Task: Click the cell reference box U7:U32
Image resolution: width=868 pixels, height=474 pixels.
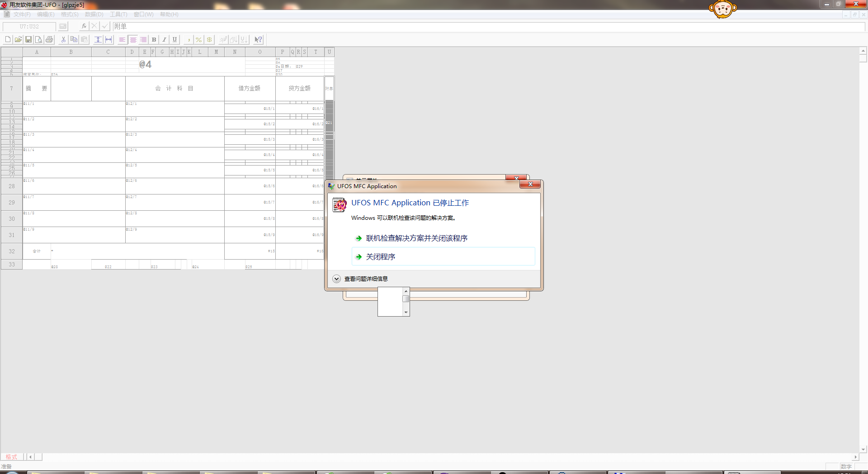Action: [x=29, y=27]
